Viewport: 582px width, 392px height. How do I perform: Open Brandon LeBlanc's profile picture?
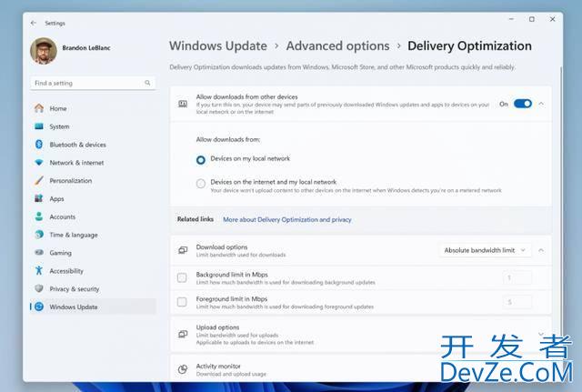44,51
